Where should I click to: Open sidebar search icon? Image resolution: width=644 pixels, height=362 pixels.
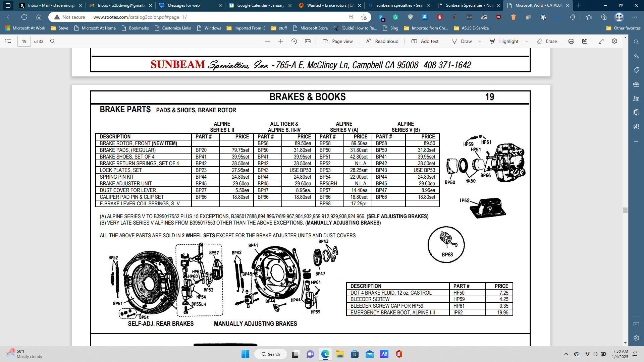pyautogui.click(x=636, y=42)
